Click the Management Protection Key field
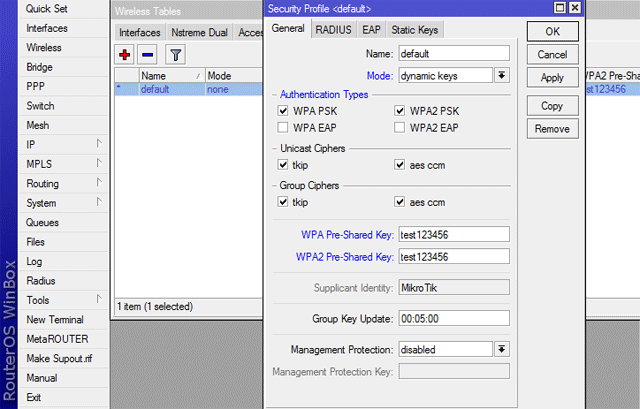The height and width of the screenshot is (409, 640). click(454, 371)
